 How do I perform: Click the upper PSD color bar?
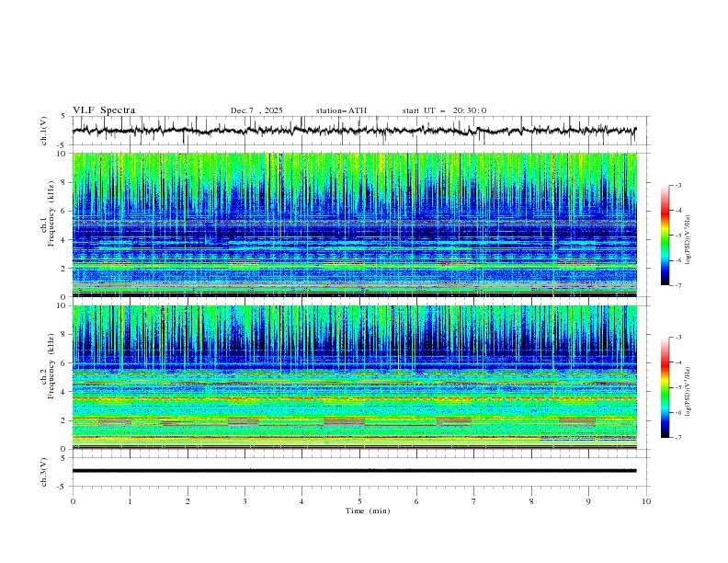tap(665, 236)
